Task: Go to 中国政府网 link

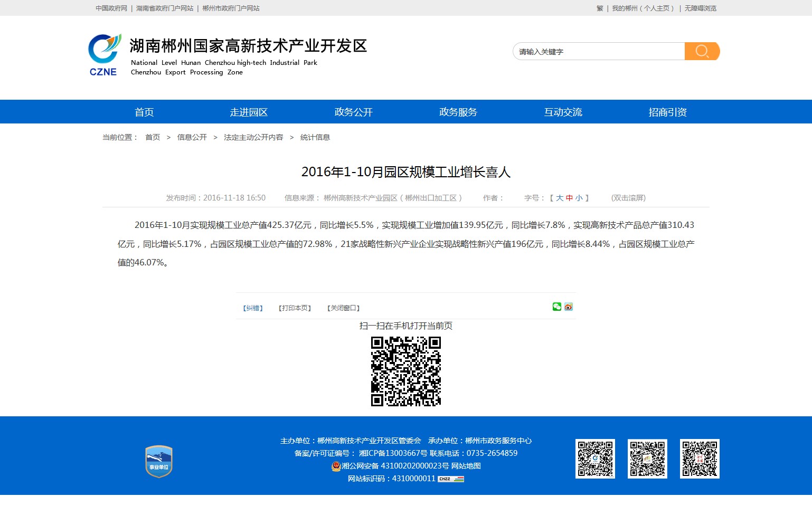Action: coord(111,8)
